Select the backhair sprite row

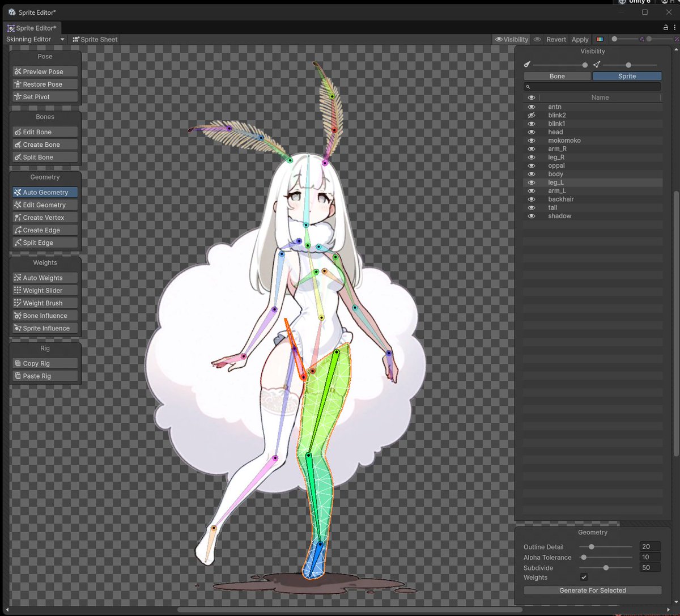(593, 199)
